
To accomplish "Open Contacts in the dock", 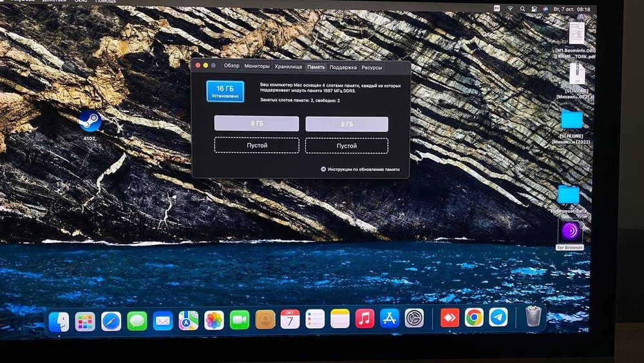I will coord(265,319).
